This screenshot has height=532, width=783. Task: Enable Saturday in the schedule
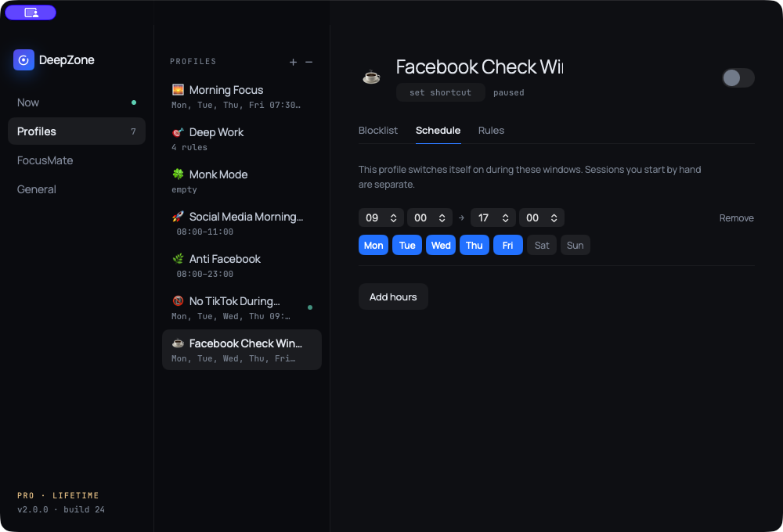pyautogui.click(x=542, y=245)
